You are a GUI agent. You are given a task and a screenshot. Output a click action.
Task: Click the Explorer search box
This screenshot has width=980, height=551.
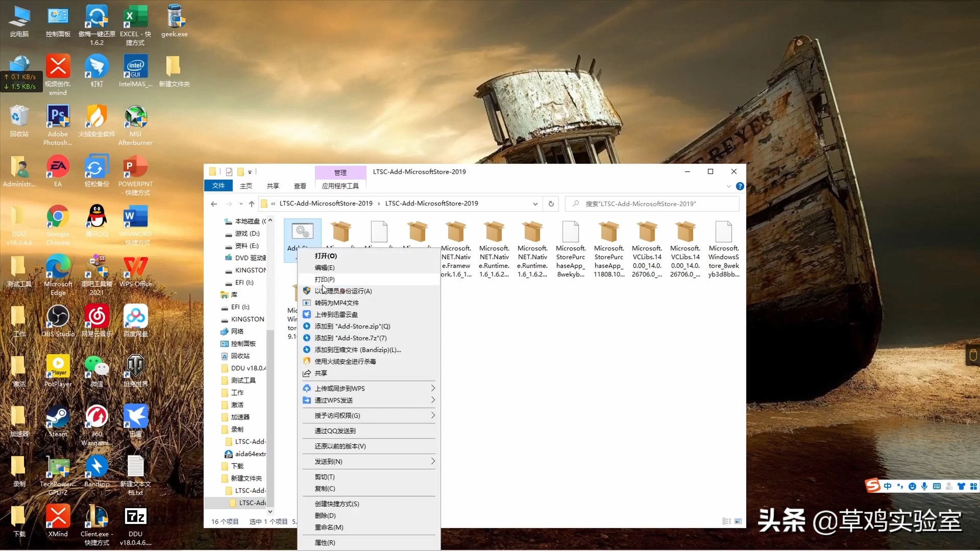pyautogui.click(x=648, y=204)
